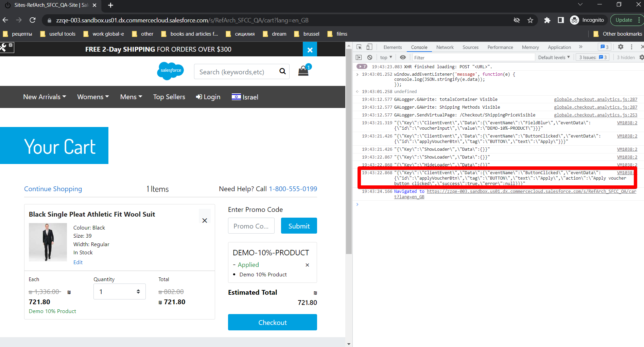Reload the page with refresh icon

click(x=33, y=20)
